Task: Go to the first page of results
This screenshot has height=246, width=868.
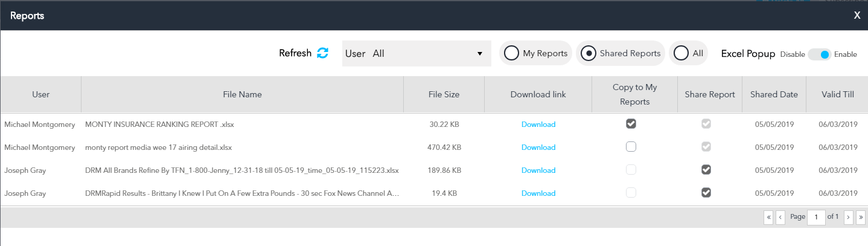Action: coord(768,216)
